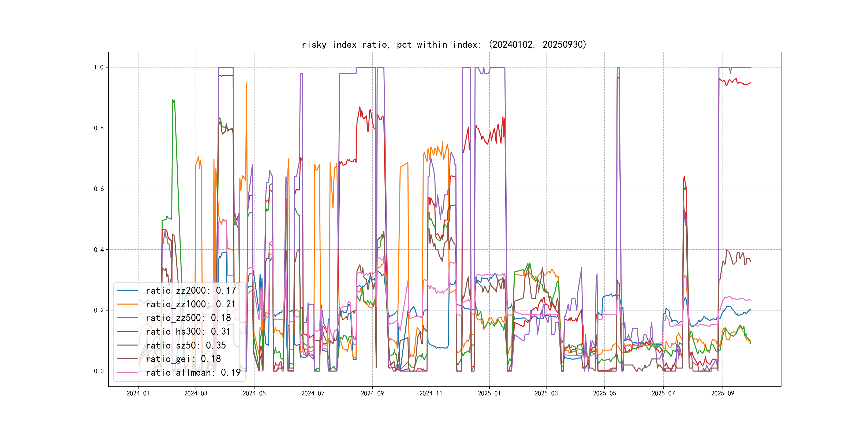Click the ratio_gei legend label
868x434 pixels.
183,359
